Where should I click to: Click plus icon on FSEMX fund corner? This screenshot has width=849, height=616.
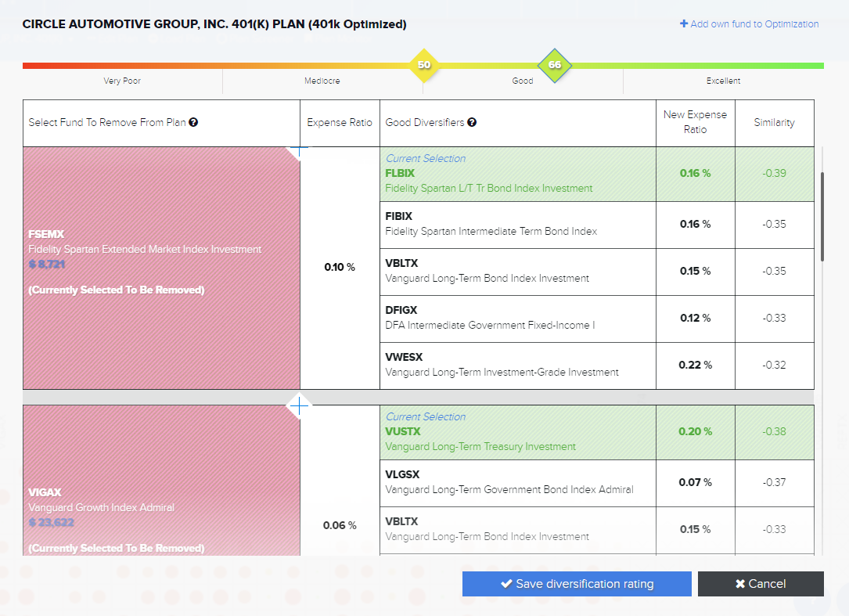tap(299, 148)
